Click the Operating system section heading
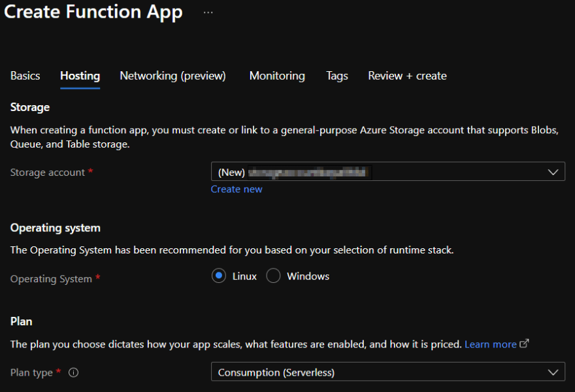Viewport: 575px width, 392px height. [56, 228]
